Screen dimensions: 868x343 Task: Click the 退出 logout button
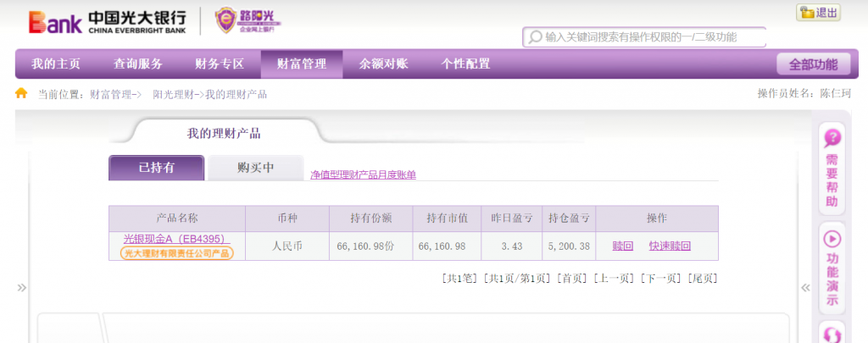point(818,12)
